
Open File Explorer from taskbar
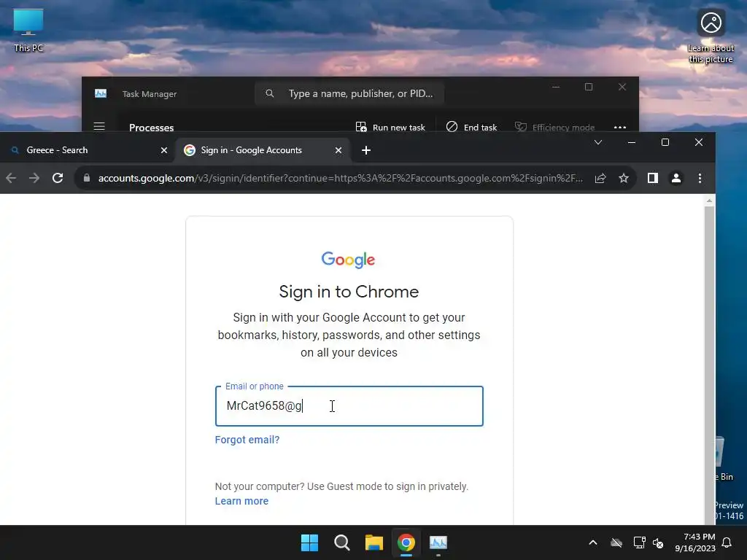374,542
